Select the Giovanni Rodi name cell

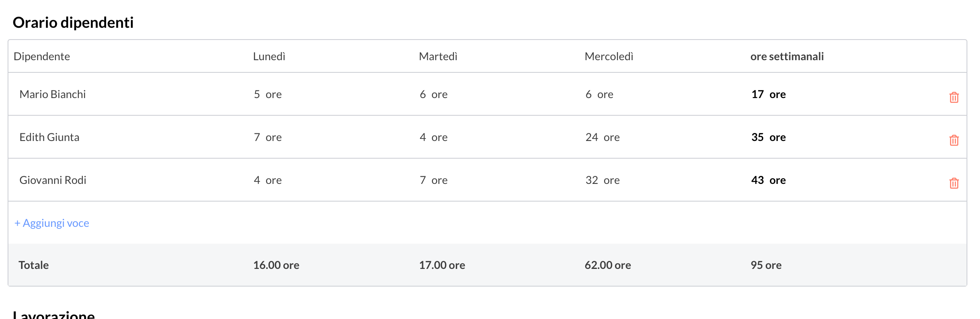(x=53, y=180)
